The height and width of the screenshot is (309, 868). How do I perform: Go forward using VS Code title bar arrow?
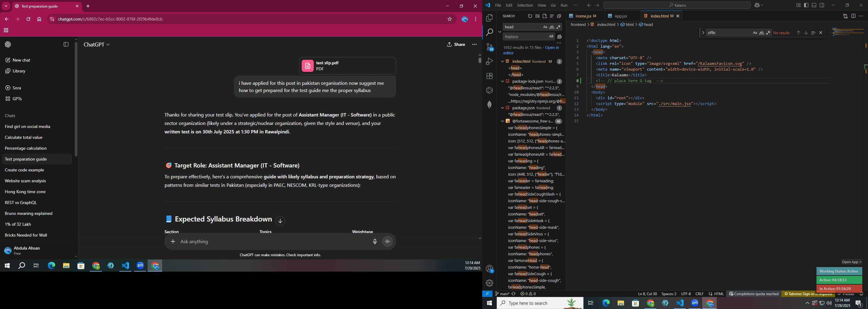597,5
